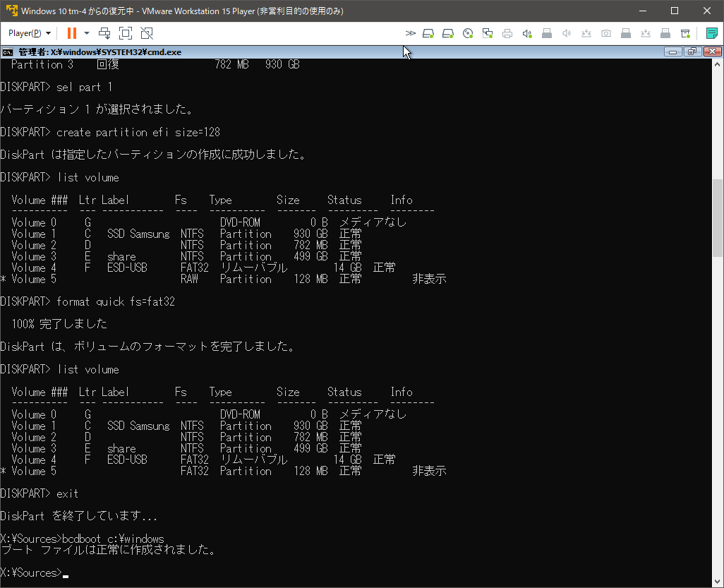The image size is (724, 588).
Task: Click the greyed-out speaker device icon
Action: point(567,33)
